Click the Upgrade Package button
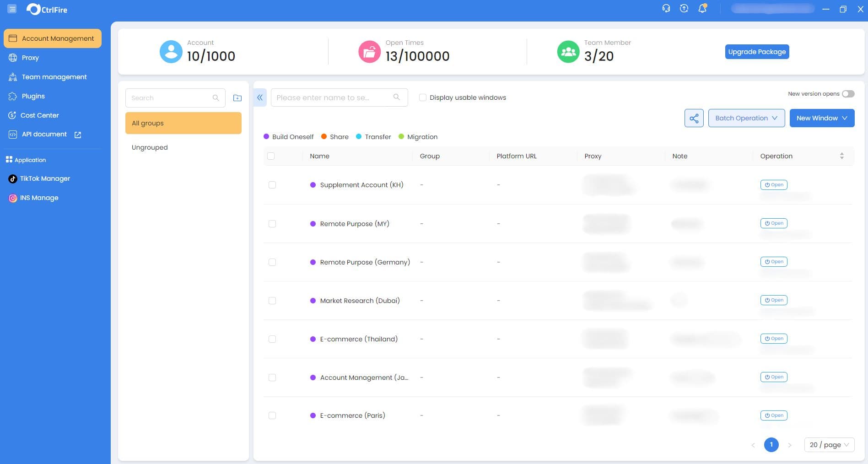 click(756, 52)
